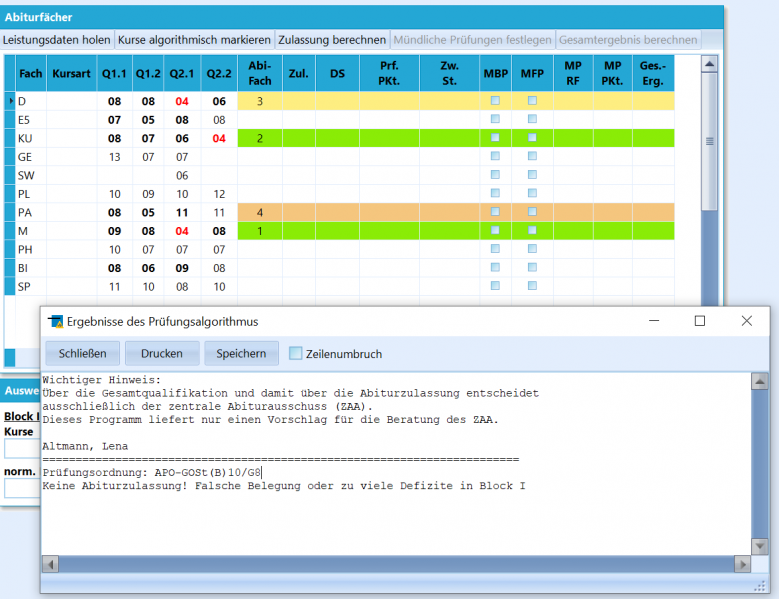Viewport: 779px width, 599px height.
Task: Click the disabled Mündliche Prüfungen festlegen item
Action: pos(472,40)
